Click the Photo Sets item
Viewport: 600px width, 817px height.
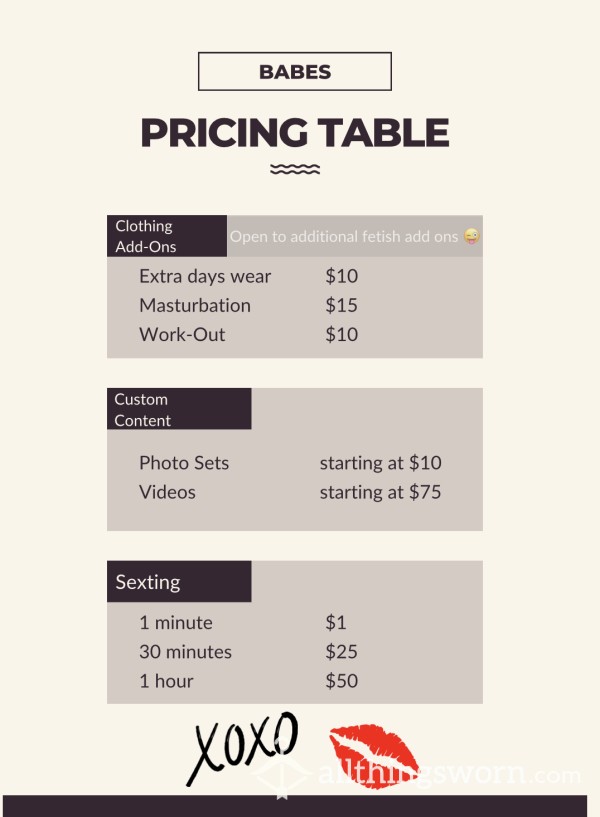tap(184, 463)
